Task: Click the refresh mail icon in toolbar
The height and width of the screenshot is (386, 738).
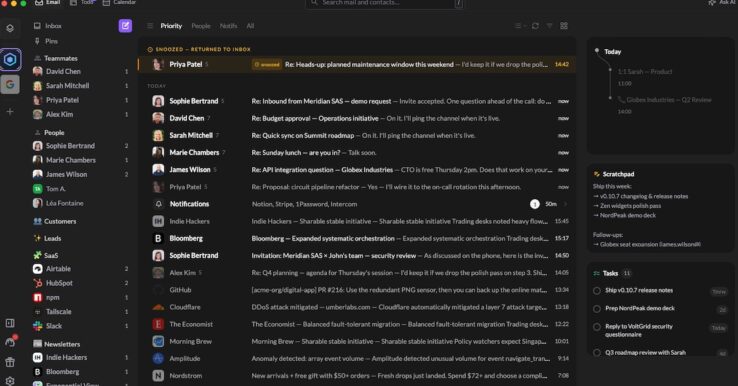Action: [535, 26]
